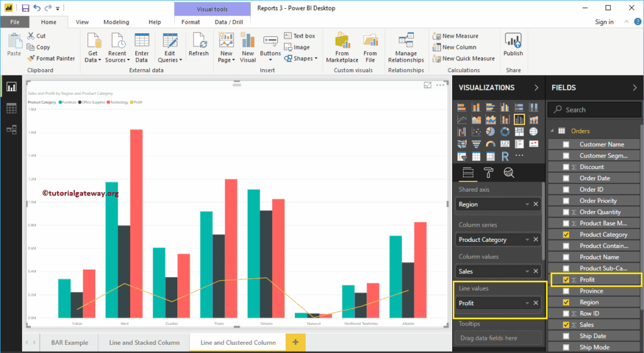644x353 pixels.
Task: Check the Order Priority field
Action: pyautogui.click(x=566, y=201)
